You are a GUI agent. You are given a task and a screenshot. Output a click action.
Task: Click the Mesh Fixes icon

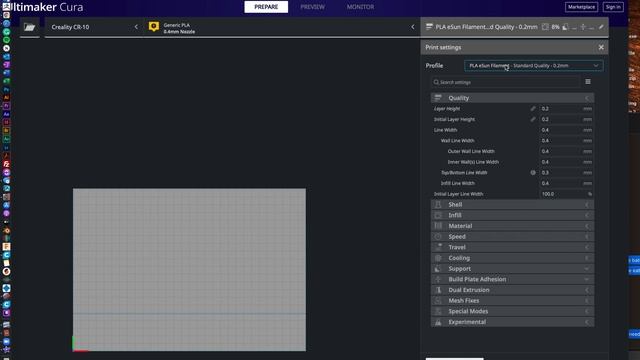(x=438, y=300)
